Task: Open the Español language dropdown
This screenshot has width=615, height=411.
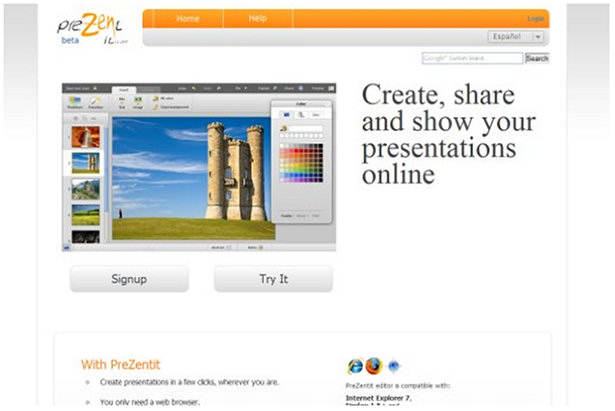Action: pyautogui.click(x=516, y=36)
